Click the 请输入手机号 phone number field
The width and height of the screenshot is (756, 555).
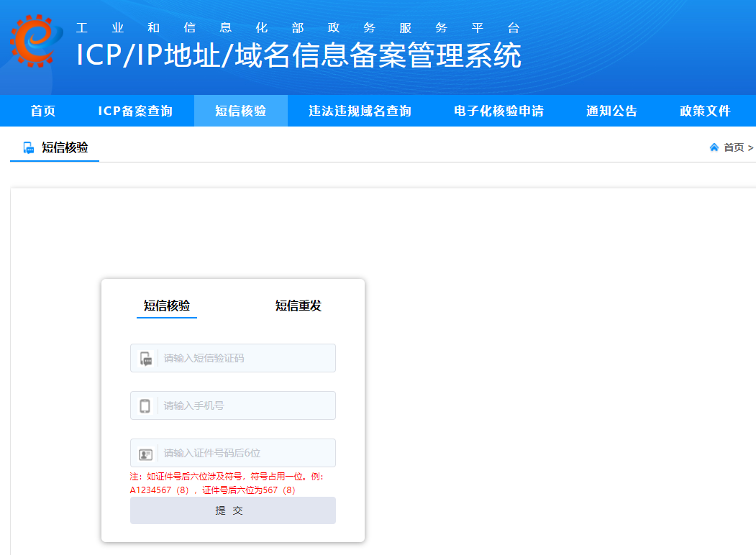pos(245,405)
